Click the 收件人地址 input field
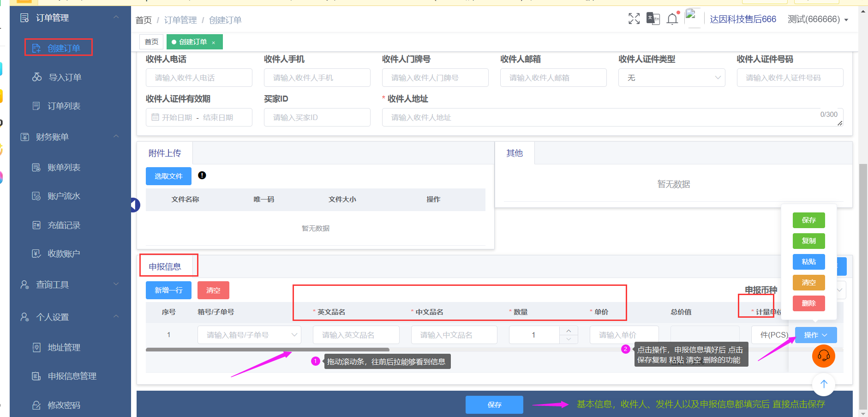This screenshot has height=417, width=868. [600, 117]
